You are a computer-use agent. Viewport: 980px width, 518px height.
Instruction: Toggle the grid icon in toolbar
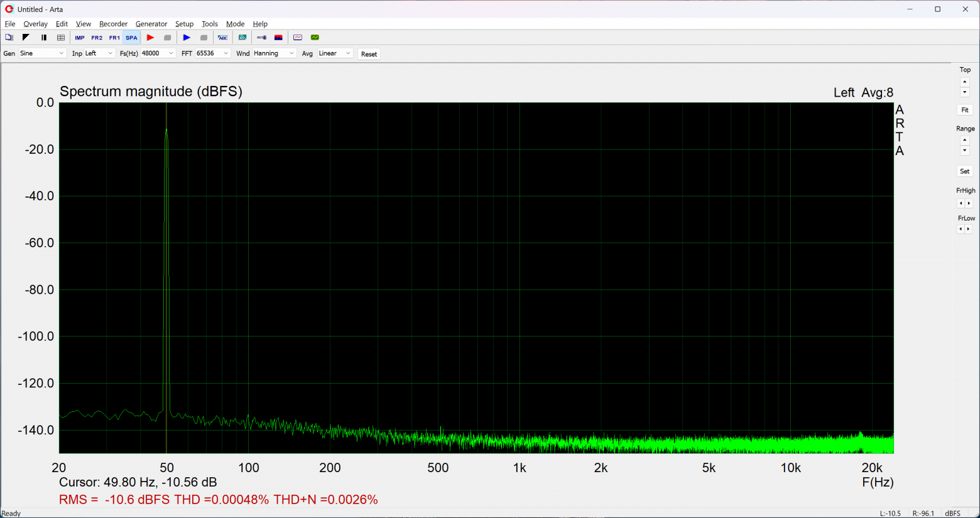point(61,38)
